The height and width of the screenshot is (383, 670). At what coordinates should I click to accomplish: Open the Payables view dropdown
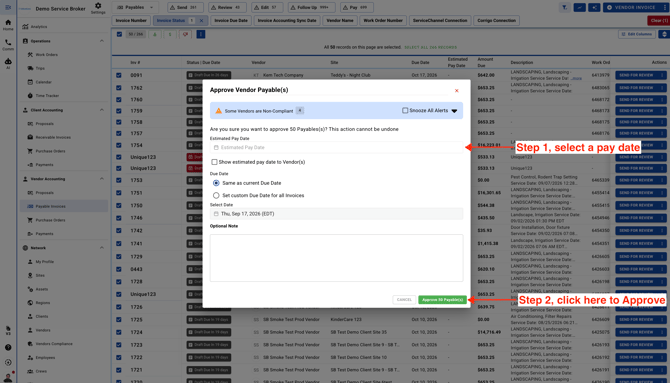pos(135,7)
